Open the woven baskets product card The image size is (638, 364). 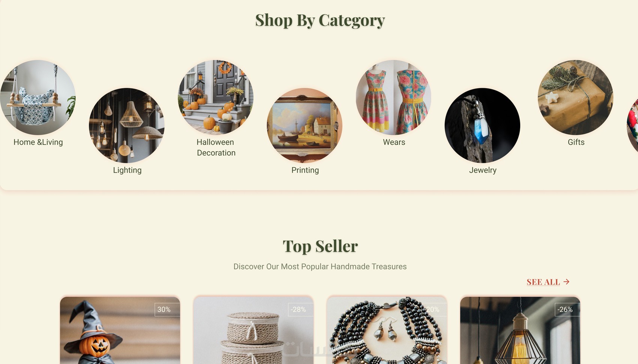click(x=253, y=330)
